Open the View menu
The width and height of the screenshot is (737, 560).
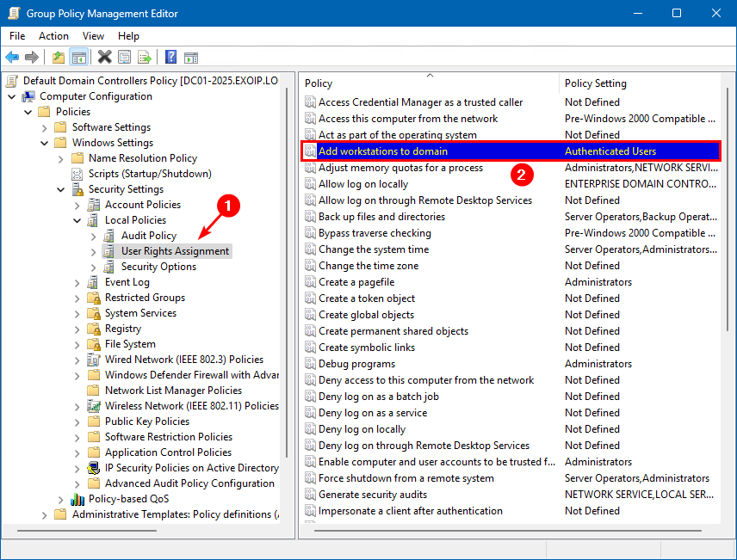click(93, 36)
